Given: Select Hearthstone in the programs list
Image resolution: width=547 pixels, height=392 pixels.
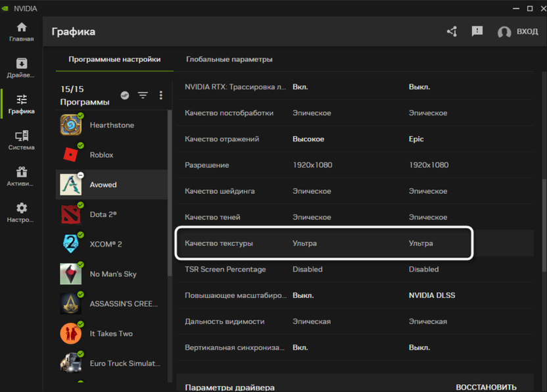Looking at the screenshot, I should tap(112, 125).
